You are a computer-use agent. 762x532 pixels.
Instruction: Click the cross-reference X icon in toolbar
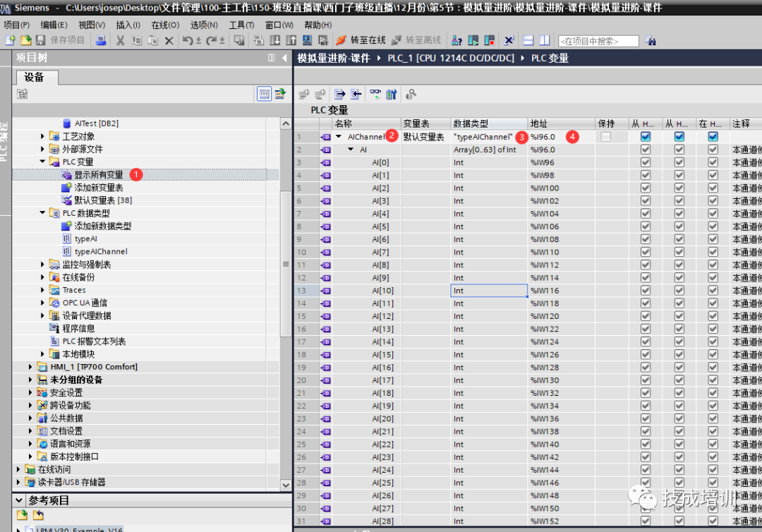coord(508,40)
